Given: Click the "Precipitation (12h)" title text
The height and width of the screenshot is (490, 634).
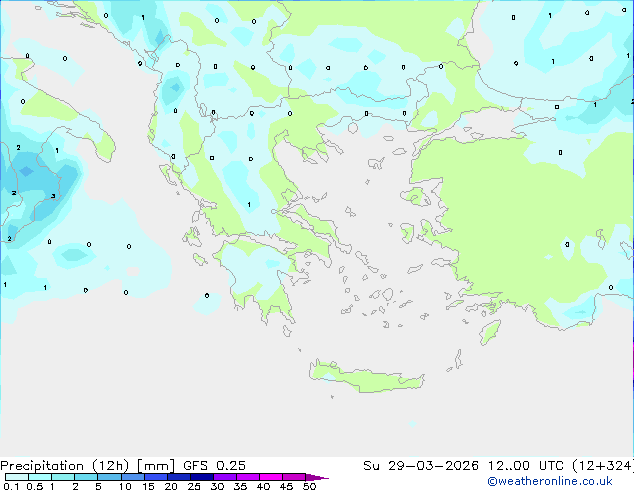Looking at the screenshot, I should click(65, 466).
